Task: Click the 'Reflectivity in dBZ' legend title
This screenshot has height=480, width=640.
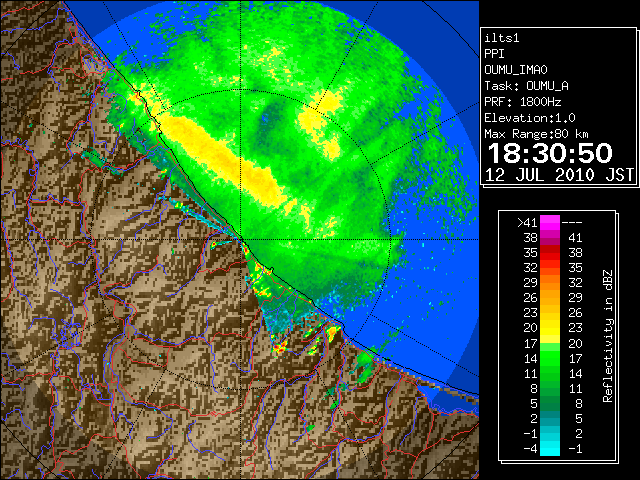Action: [x=608, y=336]
